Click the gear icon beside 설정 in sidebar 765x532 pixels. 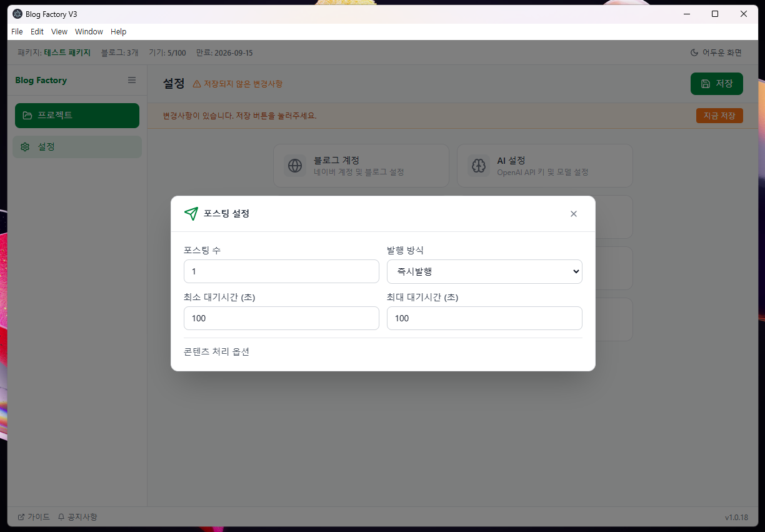pos(25,146)
